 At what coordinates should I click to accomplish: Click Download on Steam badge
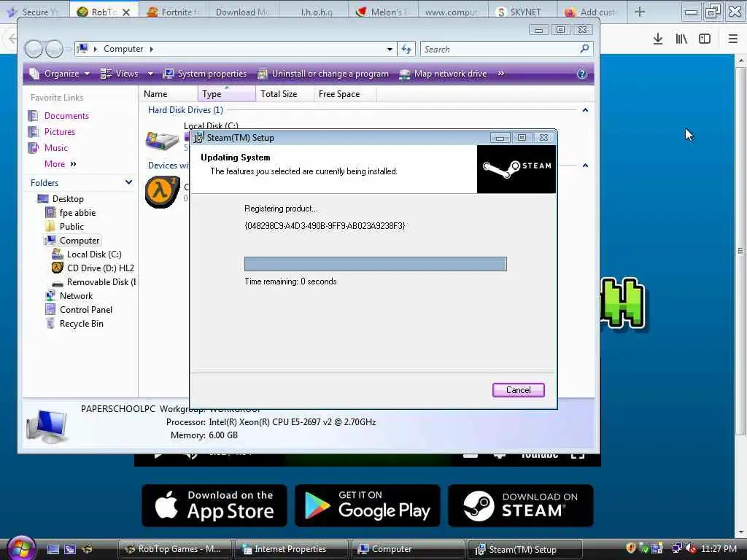(x=521, y=506)
